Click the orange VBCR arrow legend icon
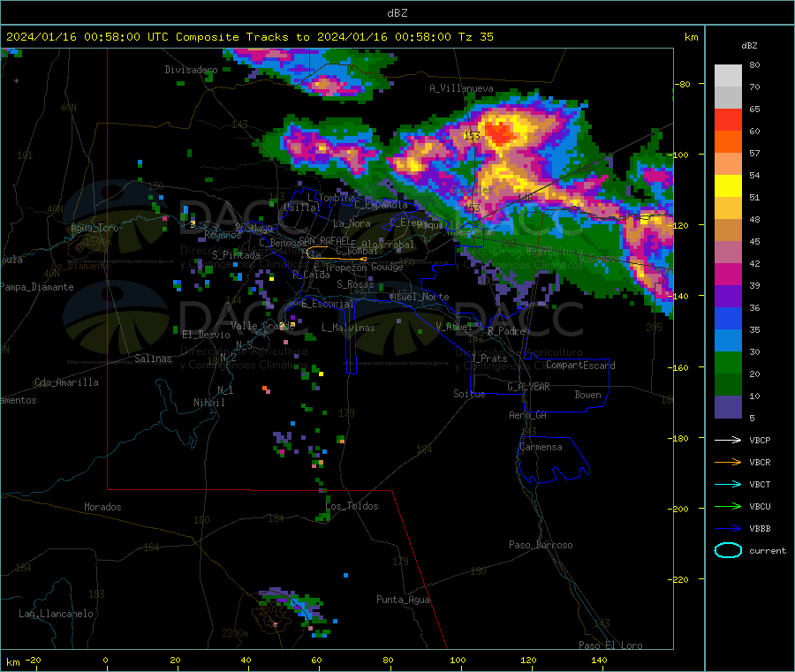This screenshot has width=795, height=672. 728,462
